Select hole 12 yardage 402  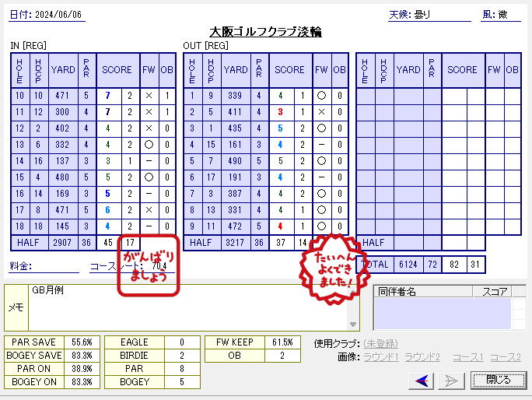63,128
